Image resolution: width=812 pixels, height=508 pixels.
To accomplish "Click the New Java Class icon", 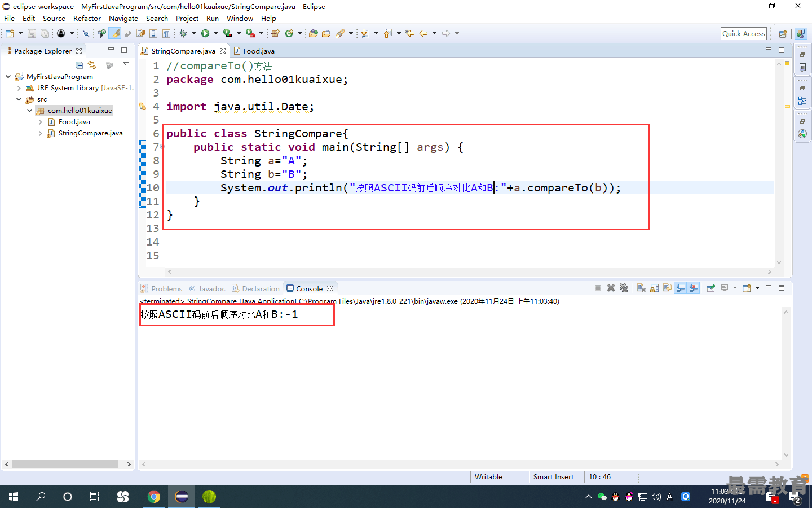I will (289, 33).
